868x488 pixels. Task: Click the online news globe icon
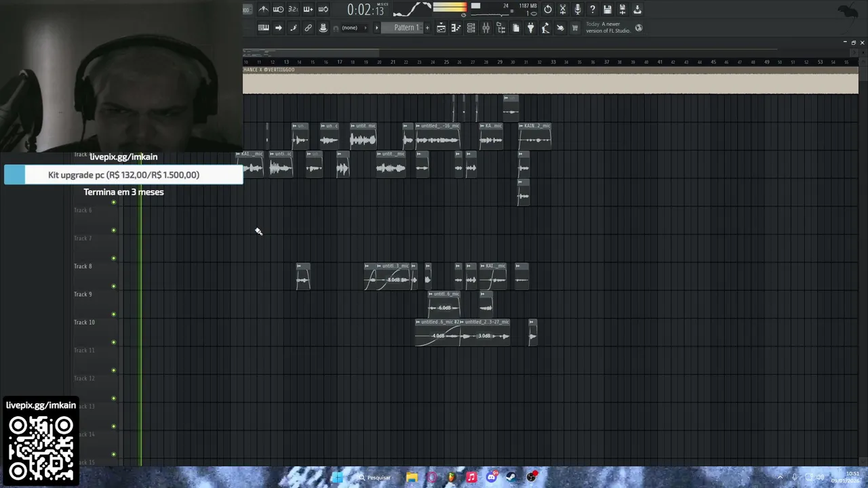tap(639, 28)
